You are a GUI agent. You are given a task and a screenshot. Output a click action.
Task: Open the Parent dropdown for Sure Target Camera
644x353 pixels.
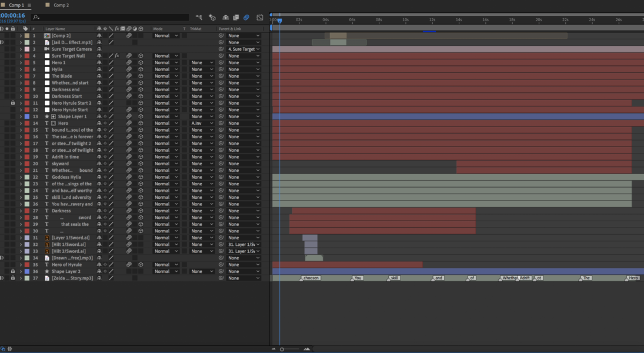(x=243, y=49)
